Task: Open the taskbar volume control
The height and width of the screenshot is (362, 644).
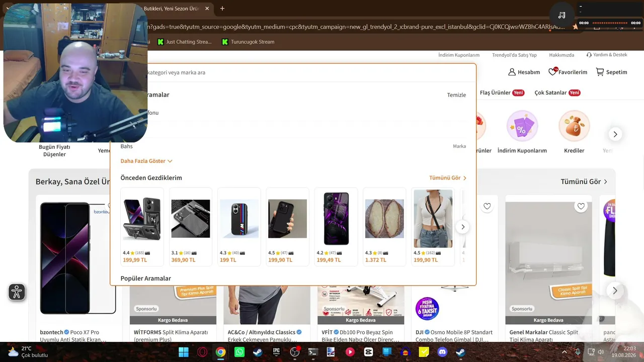Action: tap(600, 352)
